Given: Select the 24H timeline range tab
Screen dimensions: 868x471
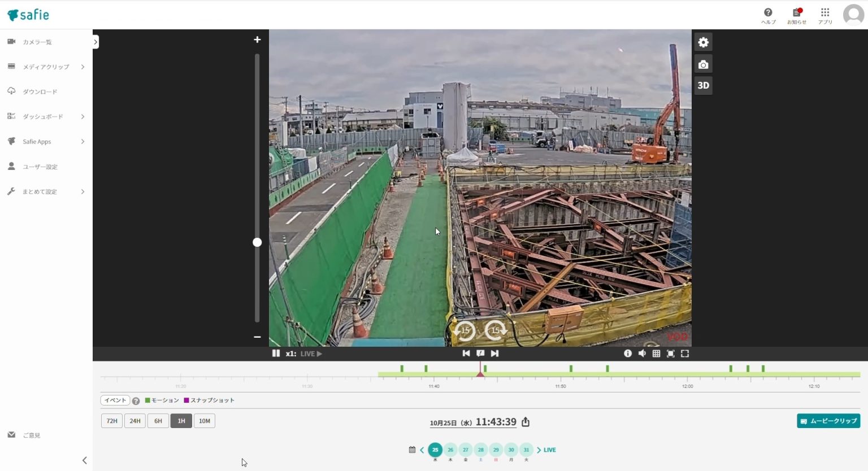Looking at the screenshot, I should point(134,421).
